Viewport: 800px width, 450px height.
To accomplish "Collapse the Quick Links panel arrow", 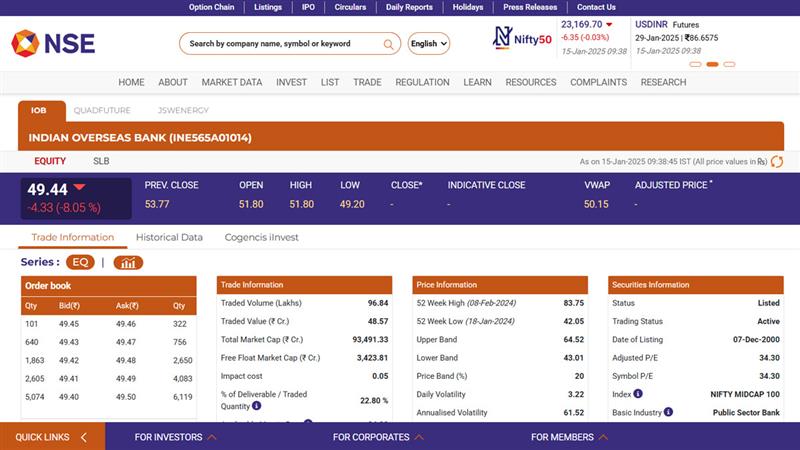I will (x=84, y=437).
